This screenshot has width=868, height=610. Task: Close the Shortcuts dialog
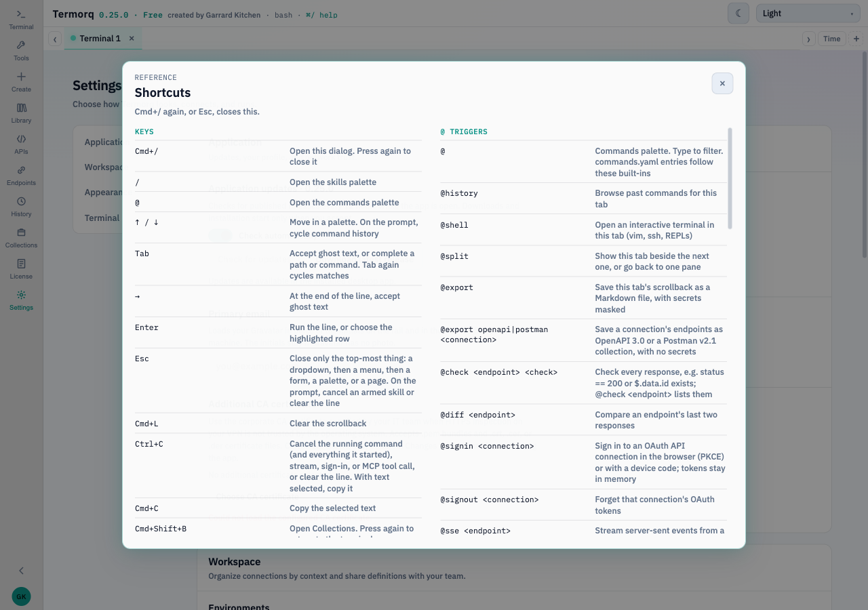click(722, 83)
